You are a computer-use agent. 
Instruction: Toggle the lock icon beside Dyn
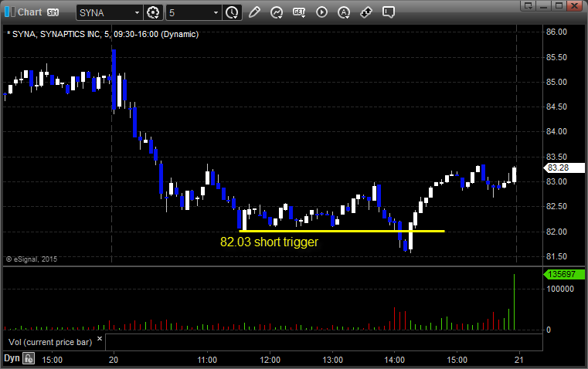pyautogui.click(x=29, y=358)
